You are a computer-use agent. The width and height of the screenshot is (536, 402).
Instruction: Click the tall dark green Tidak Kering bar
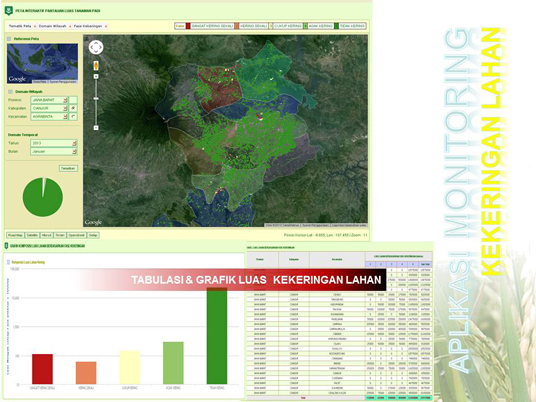point(217,336)
